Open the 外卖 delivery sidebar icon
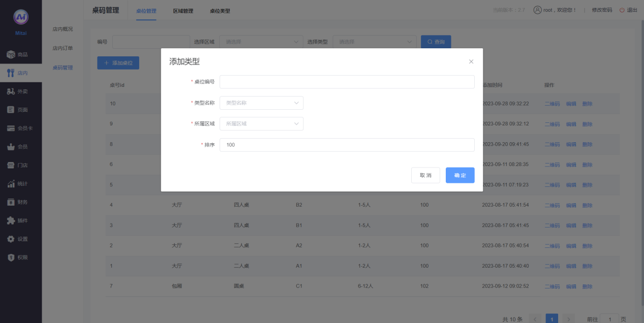644x323 pixels. coord(11,91)
